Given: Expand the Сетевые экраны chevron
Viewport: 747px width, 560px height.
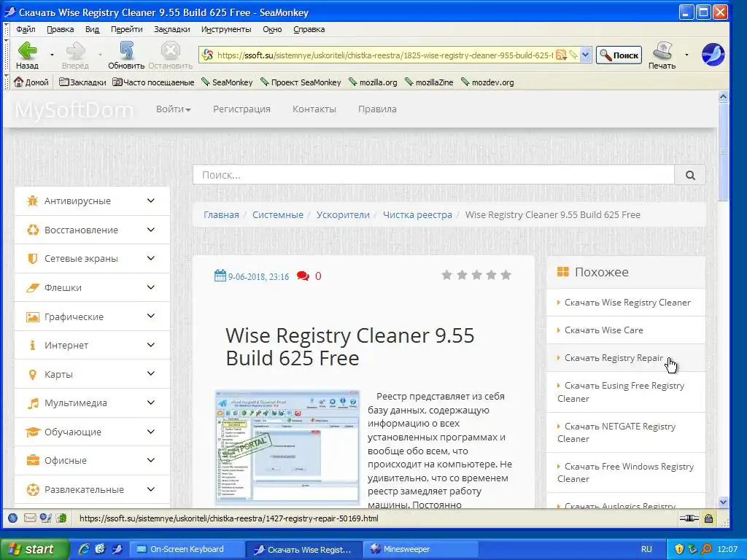Looking at the screenshot, I should click(x=151, y=259).
